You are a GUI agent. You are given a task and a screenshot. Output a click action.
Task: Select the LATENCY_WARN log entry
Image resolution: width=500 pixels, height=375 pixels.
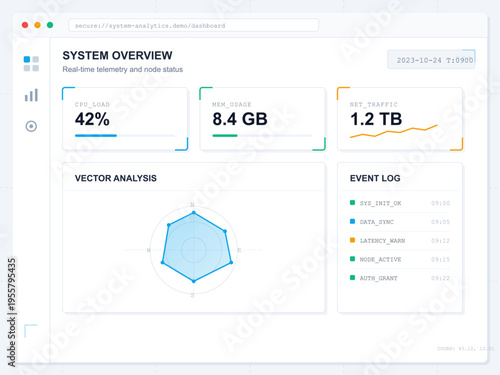(400, 240)
